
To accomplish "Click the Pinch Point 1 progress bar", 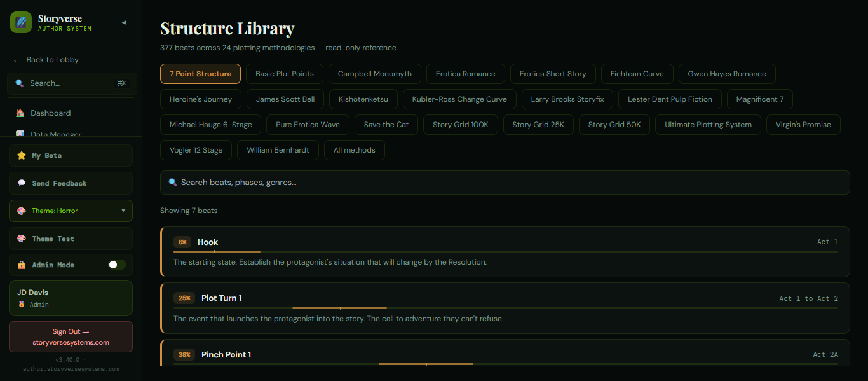I will click(506, 364).
